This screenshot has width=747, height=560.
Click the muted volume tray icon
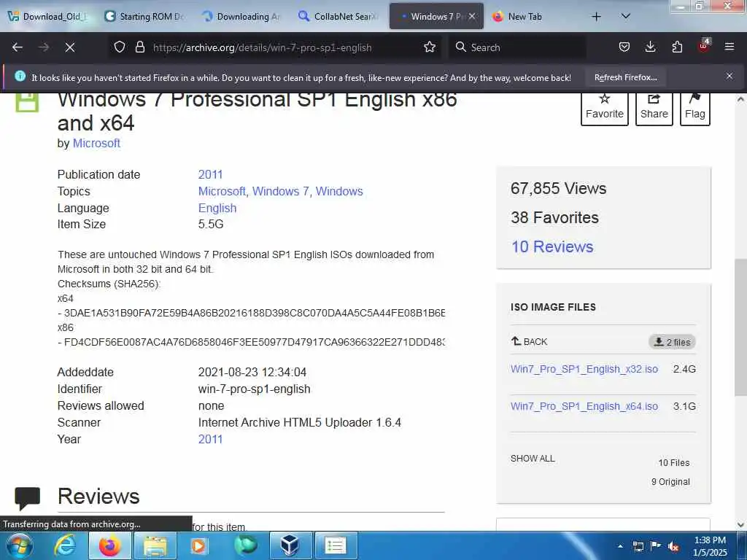(673, 546)
